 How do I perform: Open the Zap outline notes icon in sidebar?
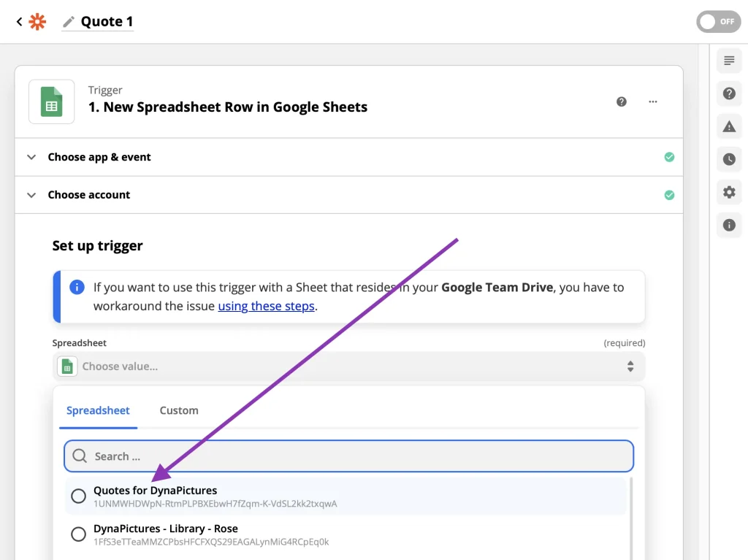point(729,61)
